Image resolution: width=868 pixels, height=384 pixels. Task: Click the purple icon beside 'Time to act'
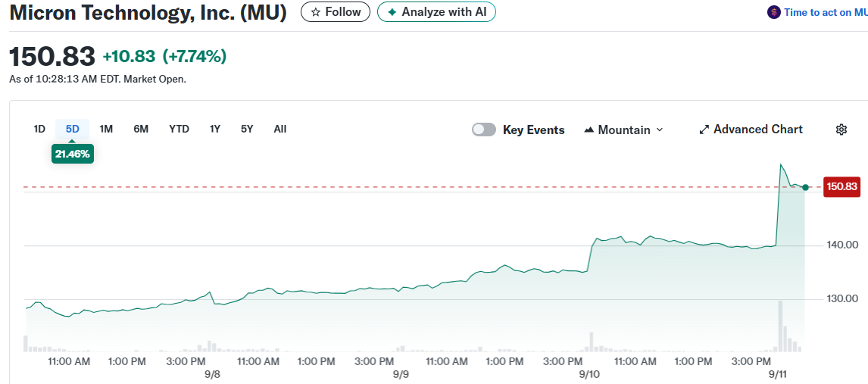tap(774, 12)
